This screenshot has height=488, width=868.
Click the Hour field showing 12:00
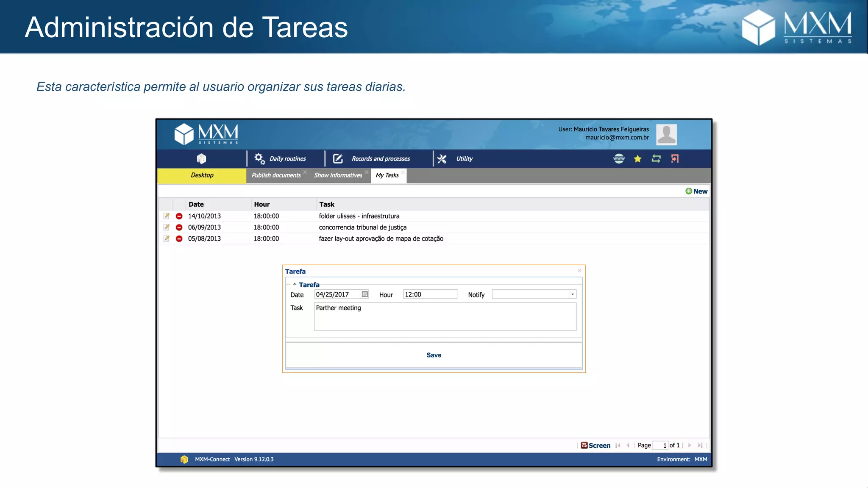[430, 294]
